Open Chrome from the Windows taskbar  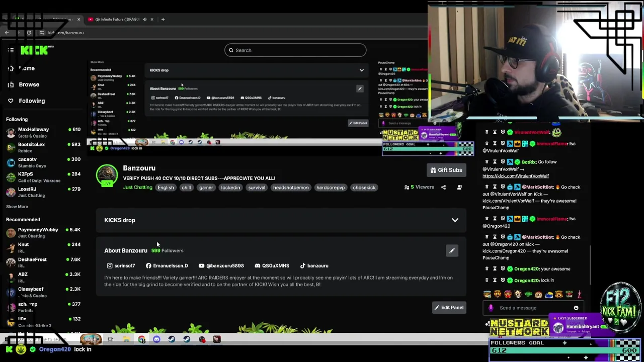[141, 339]
